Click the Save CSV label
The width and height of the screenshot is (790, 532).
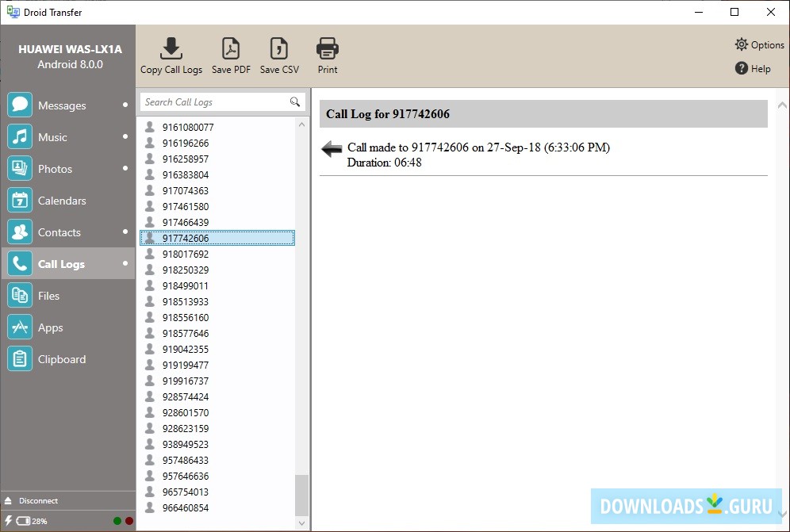(279, 70)
